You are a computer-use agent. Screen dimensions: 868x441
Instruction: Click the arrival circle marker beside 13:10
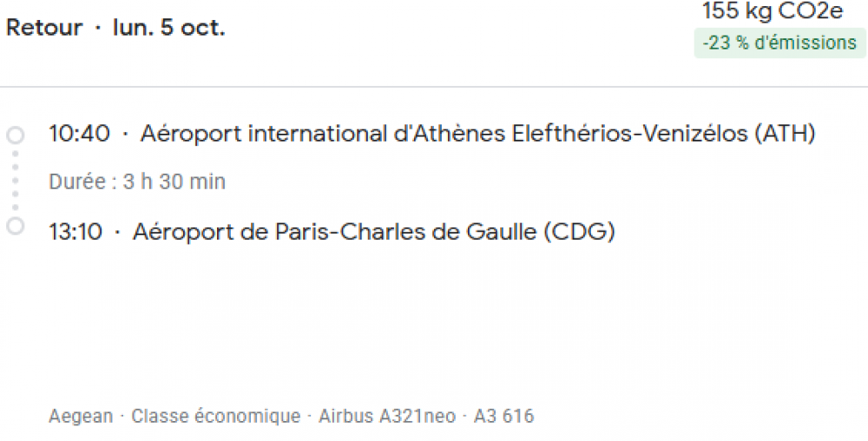coord(15,226)
